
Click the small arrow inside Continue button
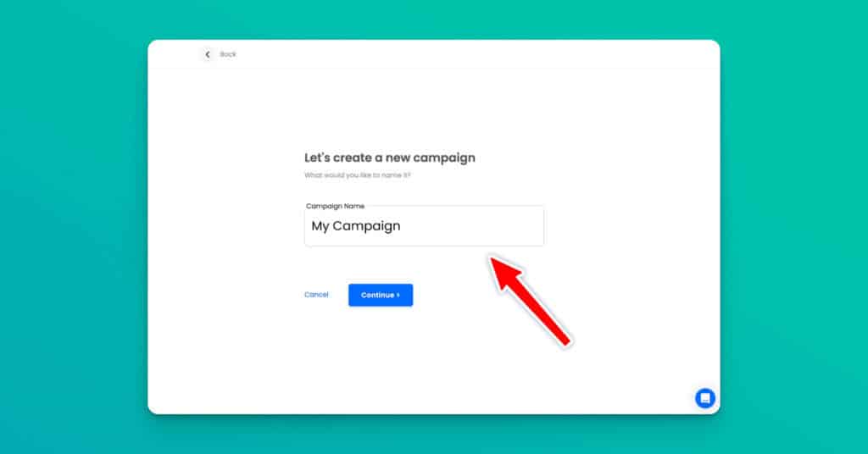click(x=398, y=295)
